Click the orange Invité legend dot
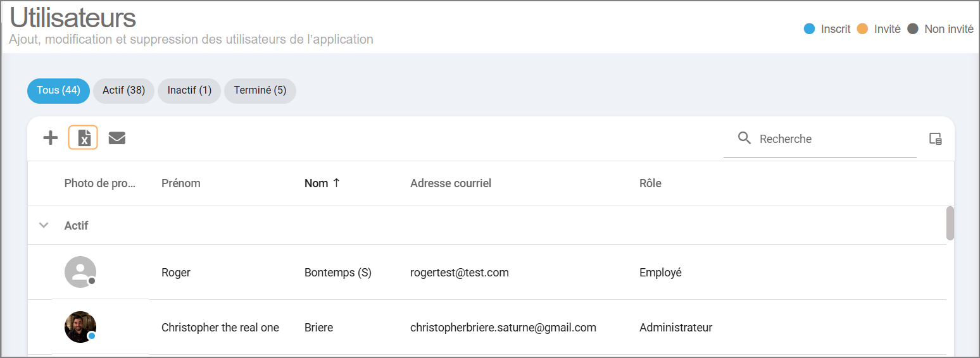The height and width of the screenshot is (358, 980). tap(862, 29)
